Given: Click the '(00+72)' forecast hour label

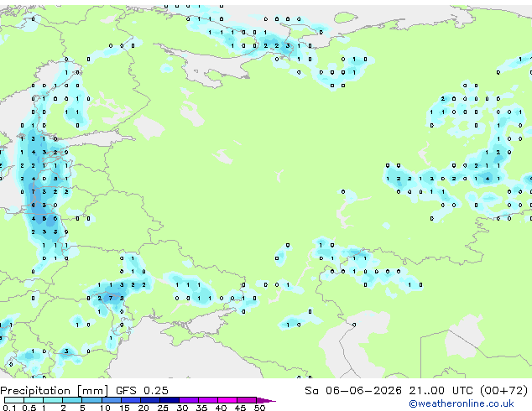Looking at the screenshot, I should point(503,391).
